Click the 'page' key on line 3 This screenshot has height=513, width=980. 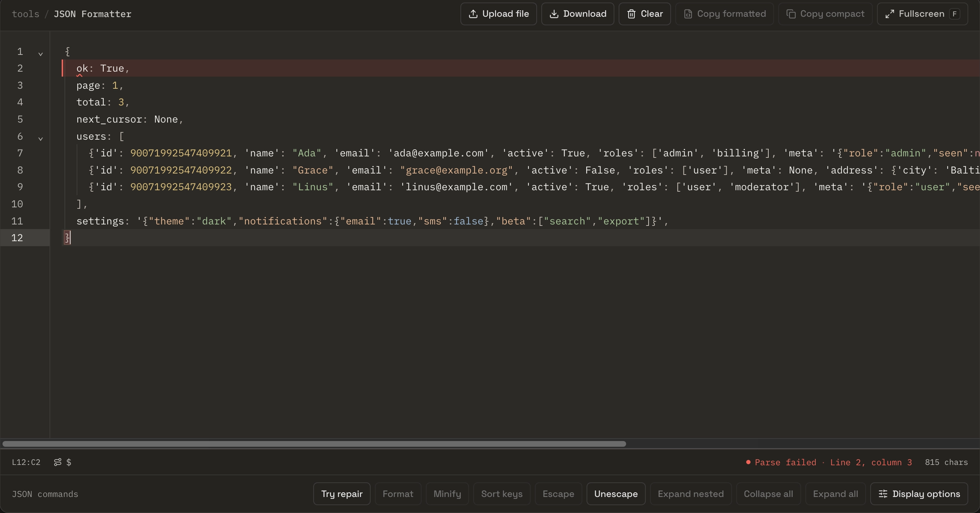pyautogui.click(x=88, y=85)
